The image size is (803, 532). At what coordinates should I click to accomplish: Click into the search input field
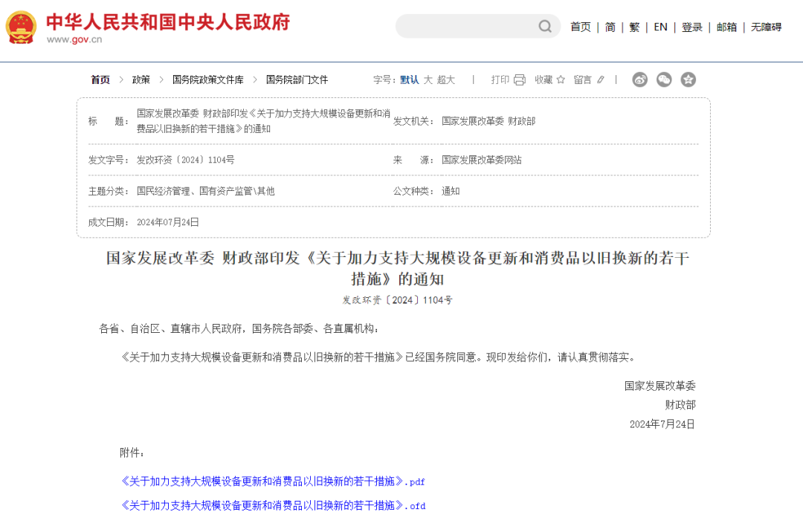point(465,27)
